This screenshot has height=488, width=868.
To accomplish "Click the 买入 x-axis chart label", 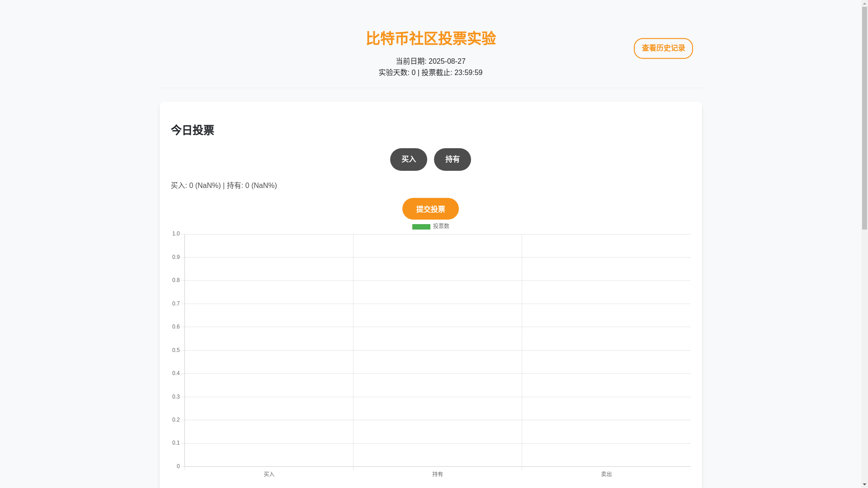I will 269,474.
